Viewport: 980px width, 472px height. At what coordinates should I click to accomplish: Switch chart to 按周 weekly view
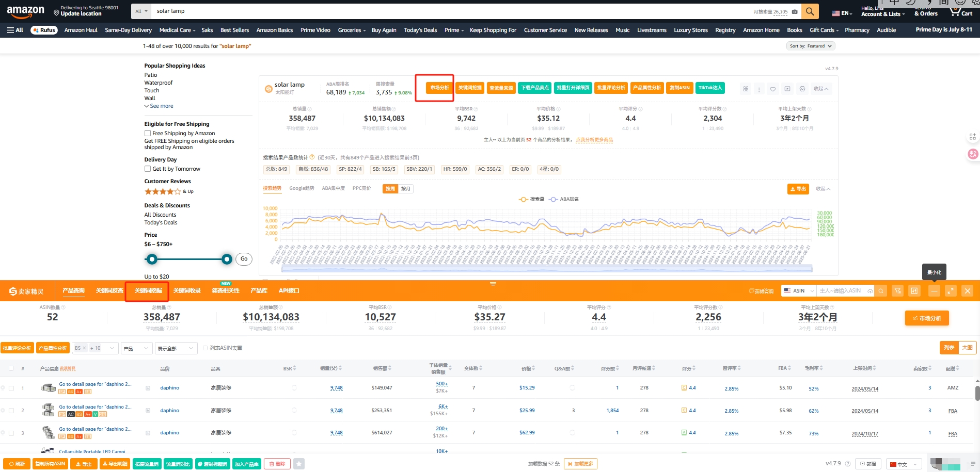(390, 189)
